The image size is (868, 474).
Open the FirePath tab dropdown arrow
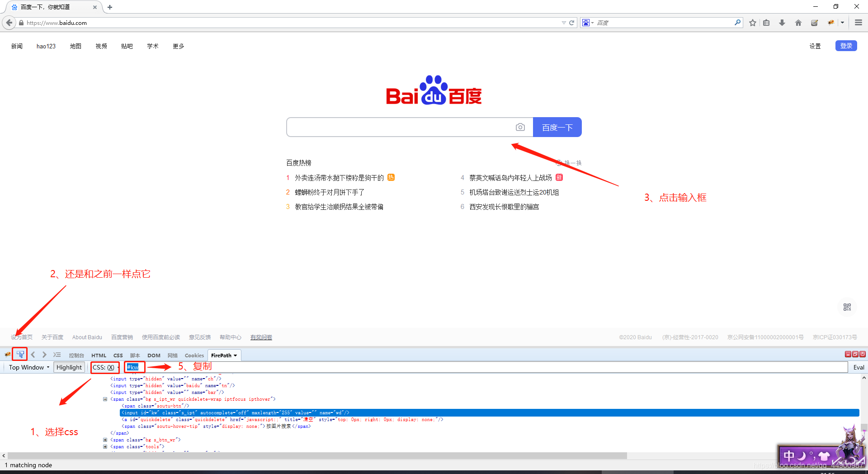pyautogui.click(x=235, y=355)
